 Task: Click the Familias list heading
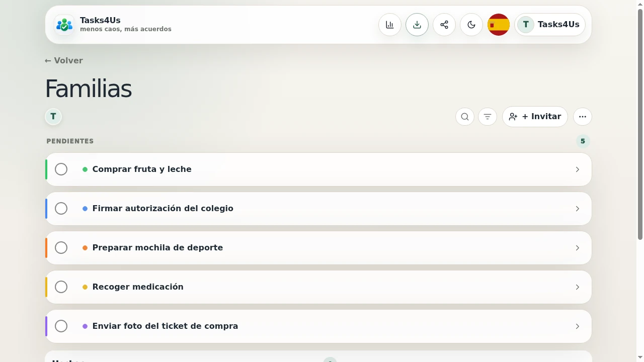click(x=89, y=89)
